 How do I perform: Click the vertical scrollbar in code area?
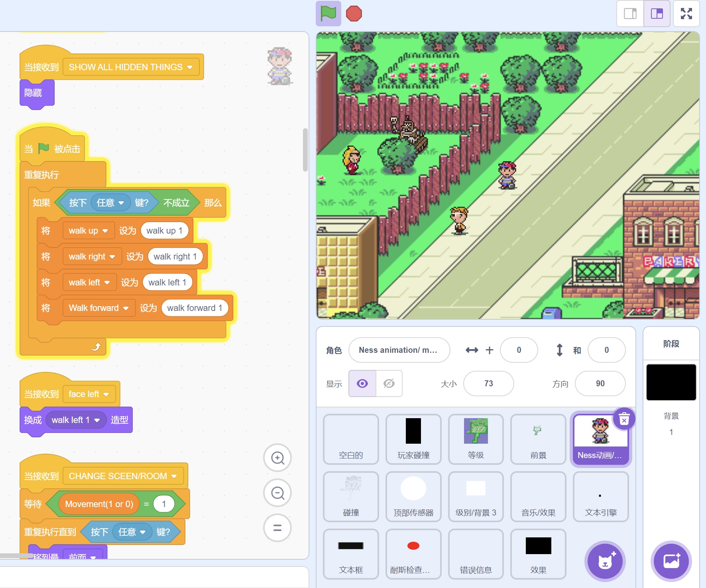click(x=305, y=149)
